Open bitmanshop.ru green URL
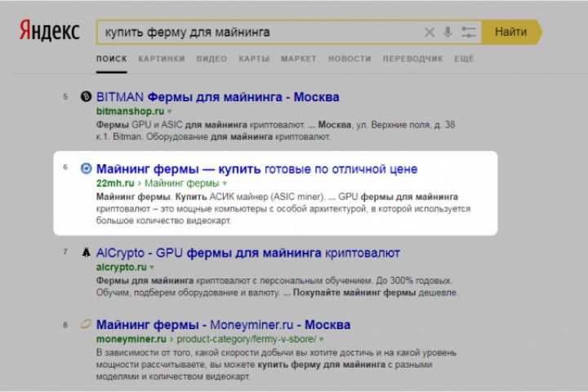 (x=130, y=111)
